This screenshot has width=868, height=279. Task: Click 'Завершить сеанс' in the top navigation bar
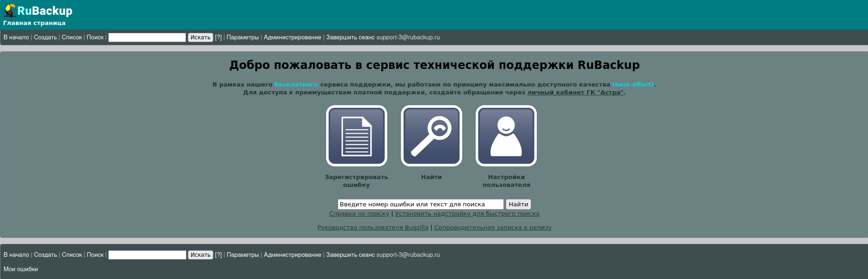pyautogui.click(x=350, y=37)
